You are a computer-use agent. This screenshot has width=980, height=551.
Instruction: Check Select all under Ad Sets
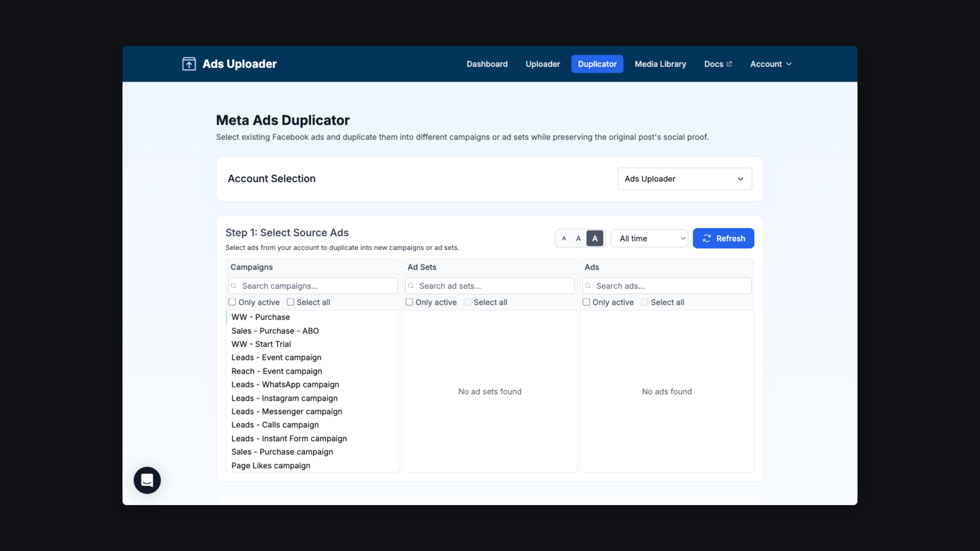click(x=468, y=302)
